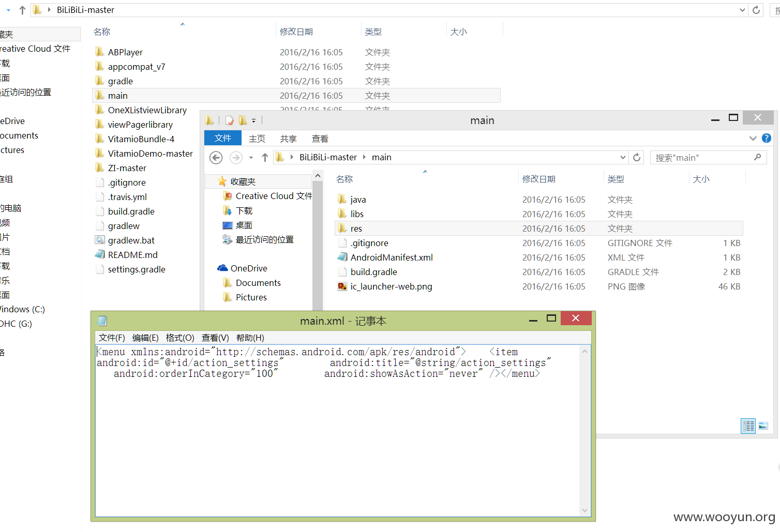Click the 搜索"main" search box
780x532 pixels.
pyautogui.click(x=708, y=157)
